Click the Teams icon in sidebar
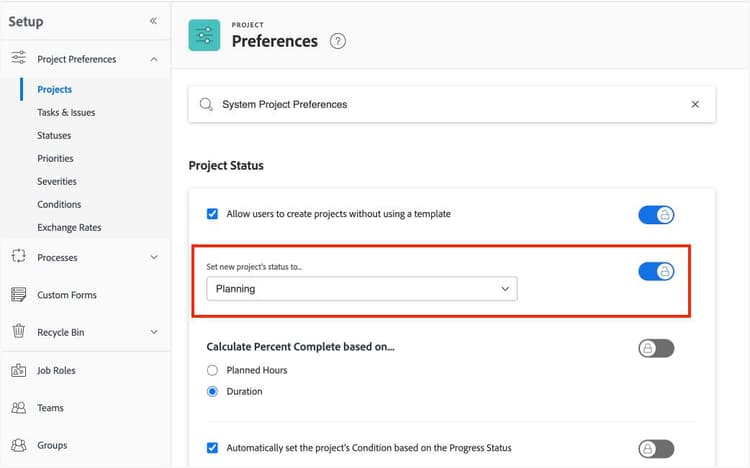The image size is (750, 468). [18, 408]
